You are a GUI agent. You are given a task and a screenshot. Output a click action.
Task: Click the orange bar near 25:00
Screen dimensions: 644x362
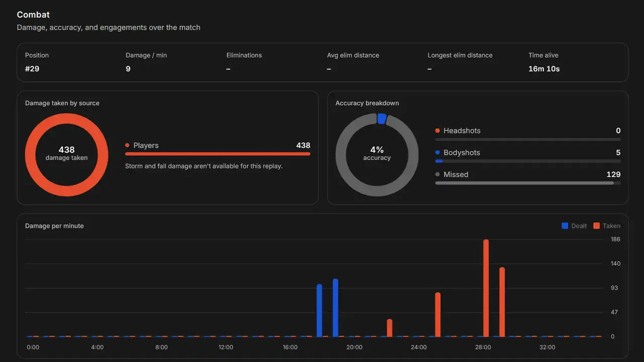(438, 315)
